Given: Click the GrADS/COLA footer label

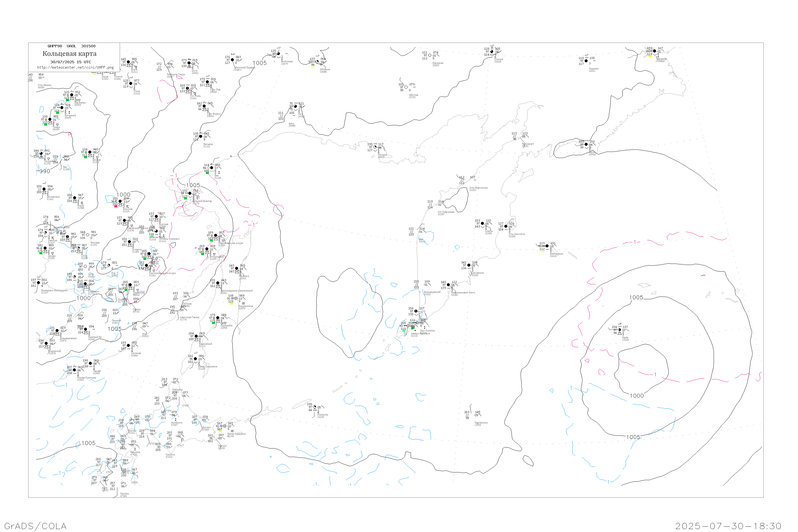Looking at the screenshot, I should (x=35, y=526).
